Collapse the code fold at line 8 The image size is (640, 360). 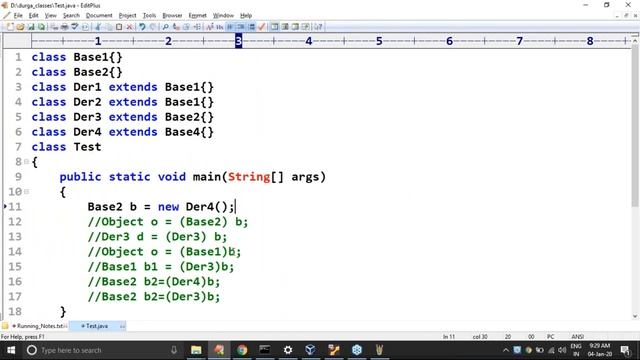click(27, 162)
